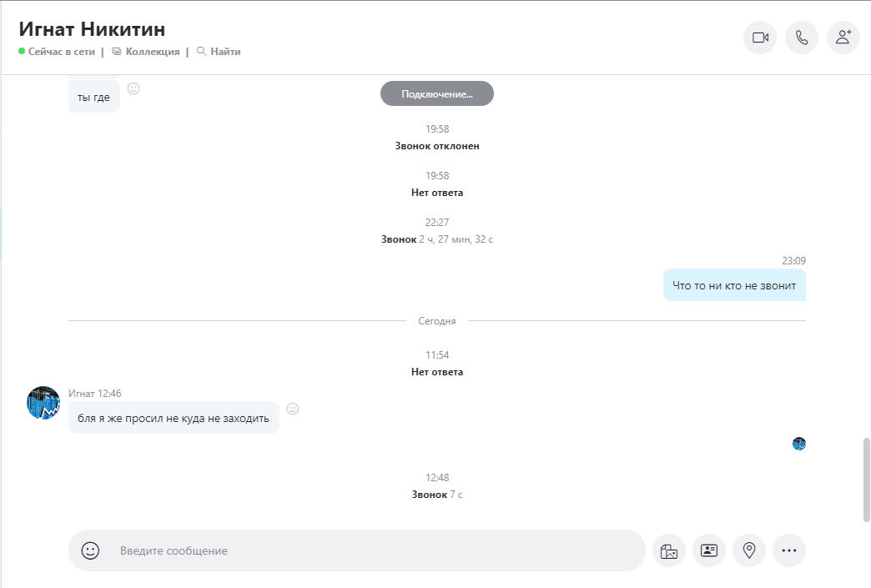Open Игнат's avatar picture
The height and width of the screenshot is (588, 871).
43,403
